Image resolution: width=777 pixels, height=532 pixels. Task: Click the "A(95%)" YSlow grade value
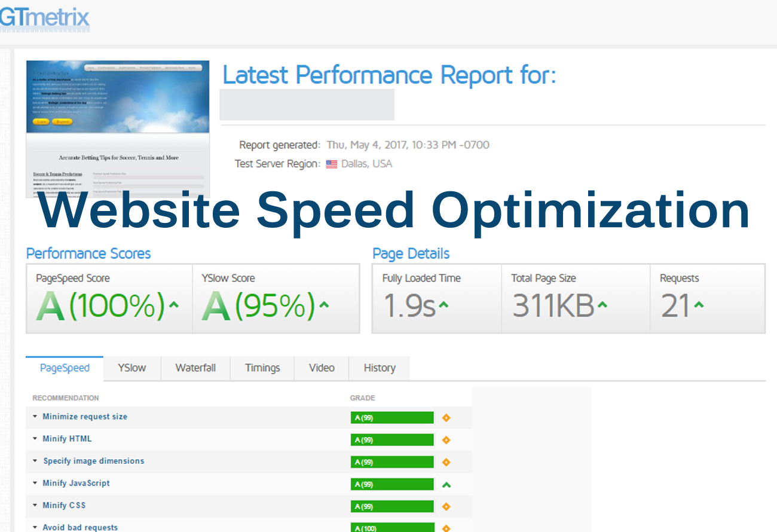(258, 305)
